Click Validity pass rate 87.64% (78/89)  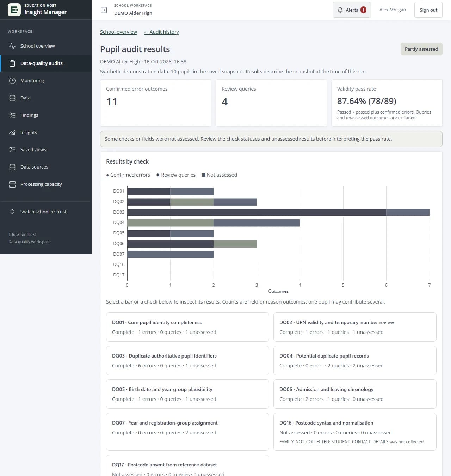[366, 101]
